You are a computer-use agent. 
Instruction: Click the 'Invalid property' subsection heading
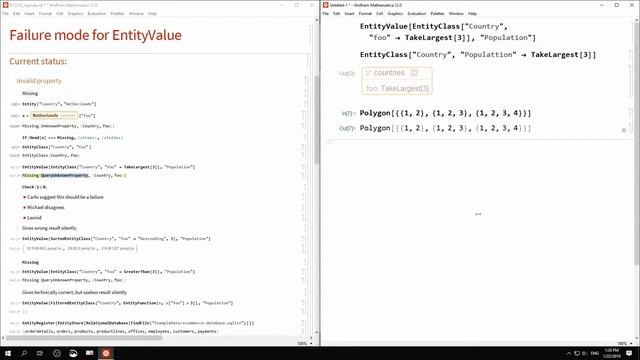[39, 81]
